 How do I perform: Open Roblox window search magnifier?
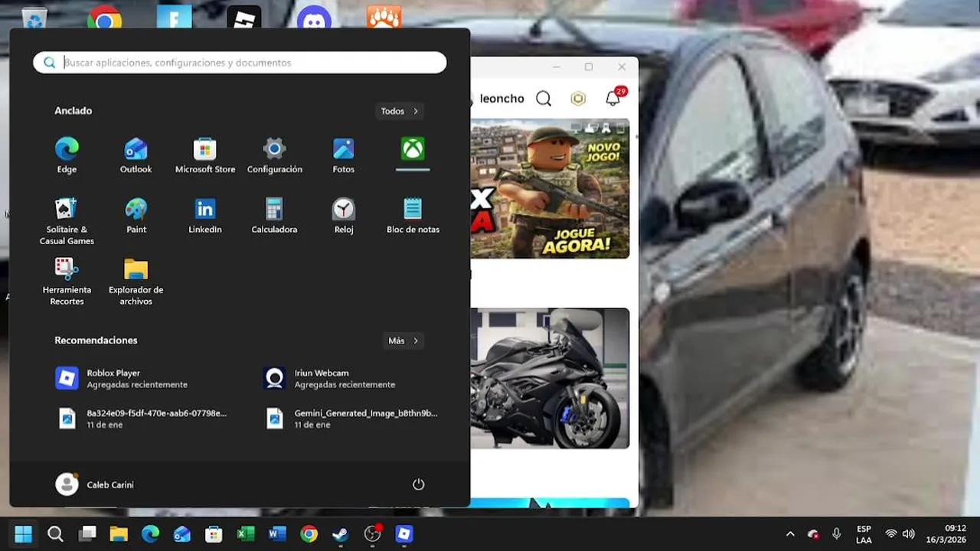[544, 99]
